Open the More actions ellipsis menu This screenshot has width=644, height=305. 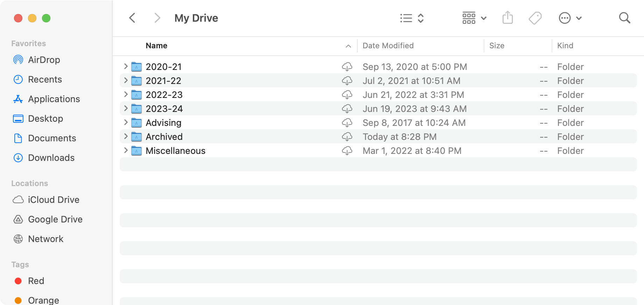[570, 18]
